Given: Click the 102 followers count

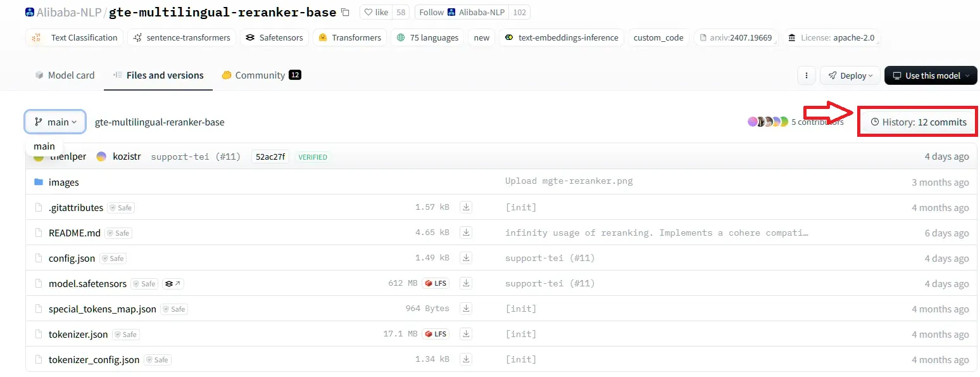Looking at the screenshot, I should 520,12.
